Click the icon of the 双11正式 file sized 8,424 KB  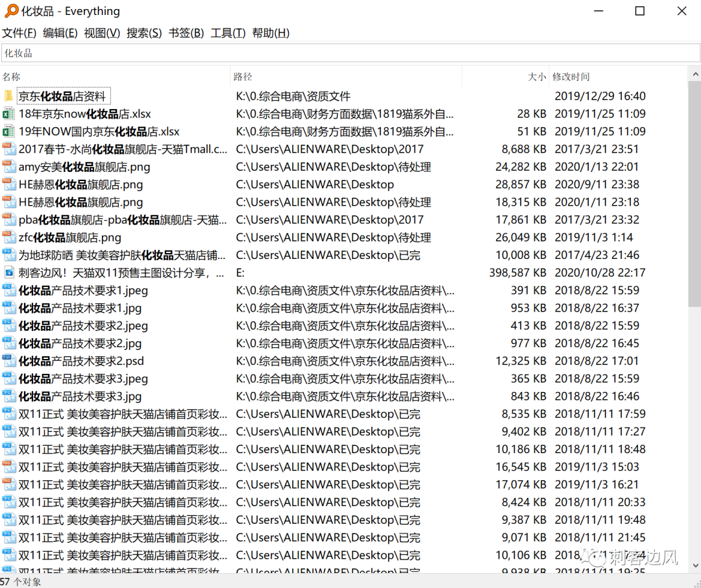point(8,502)
